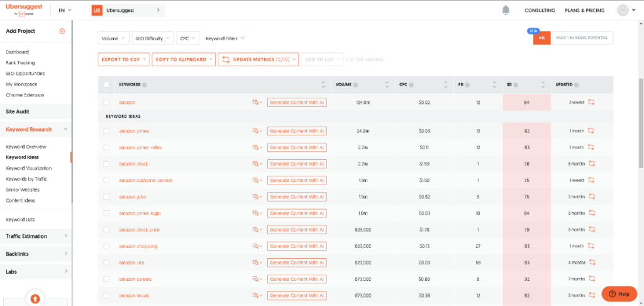Go to Rank Tracking page
The height and width of the screenshot is (306, 644).
[x=20, y=63]
